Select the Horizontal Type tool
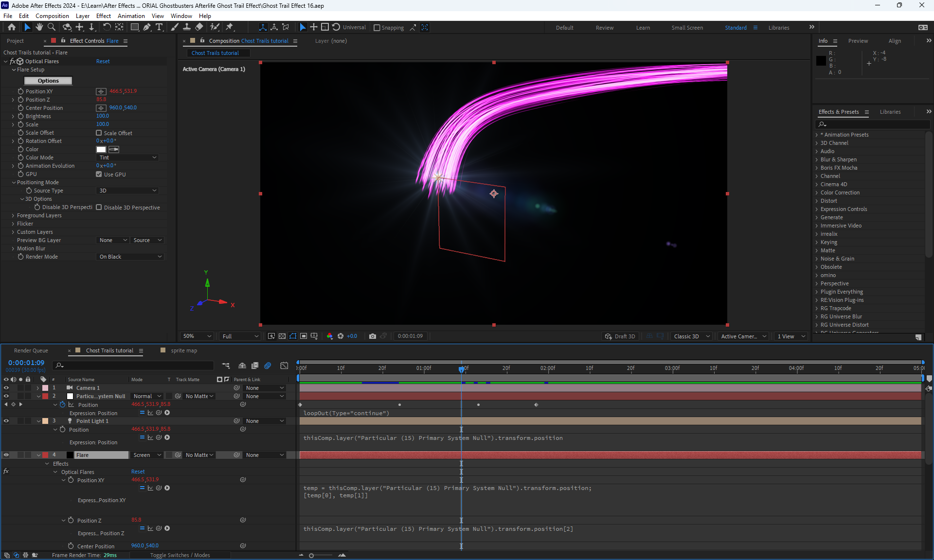The height and width of the screenshot is (560, 934). point(159,27)
